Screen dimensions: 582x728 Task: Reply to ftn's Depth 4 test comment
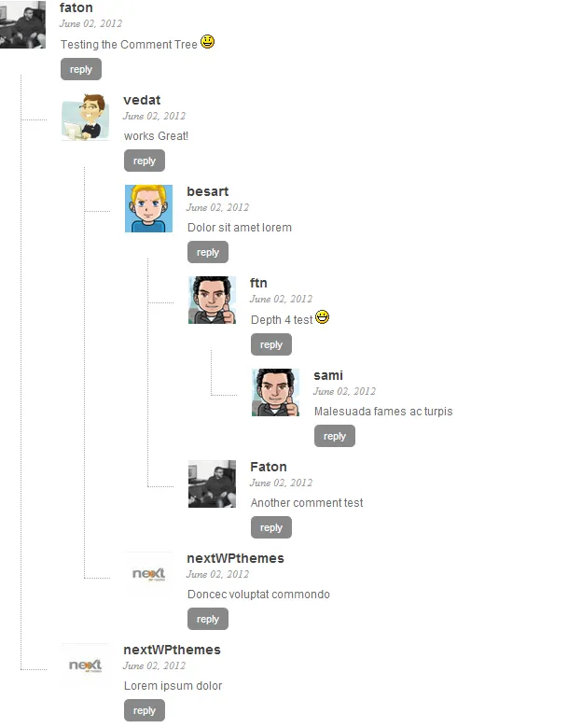pyautogui.click(x=271, y=344)
